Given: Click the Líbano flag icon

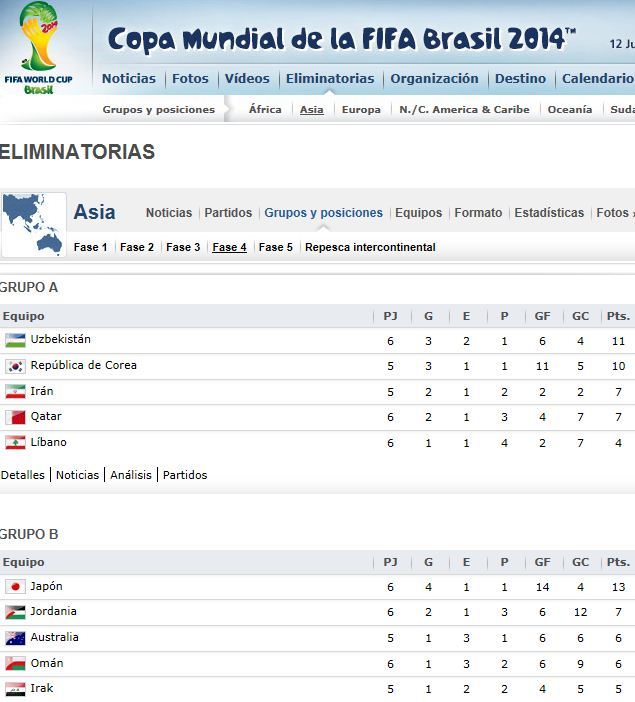Looking at the screenshot, I should tap(15, 442).
